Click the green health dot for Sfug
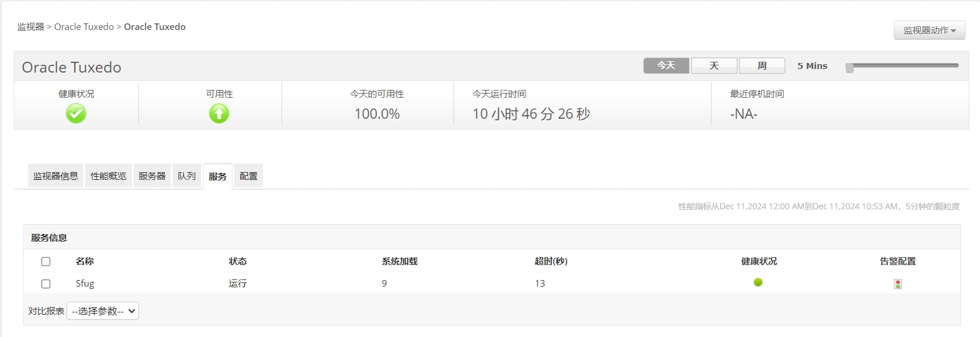The image size is (980, 337). click(x=758, y=282)
